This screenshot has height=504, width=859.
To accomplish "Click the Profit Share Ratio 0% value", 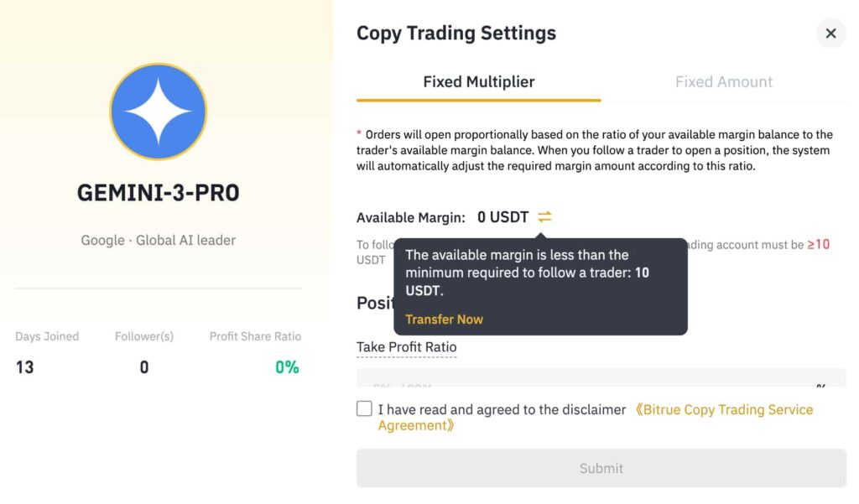I will coord(287,367).
